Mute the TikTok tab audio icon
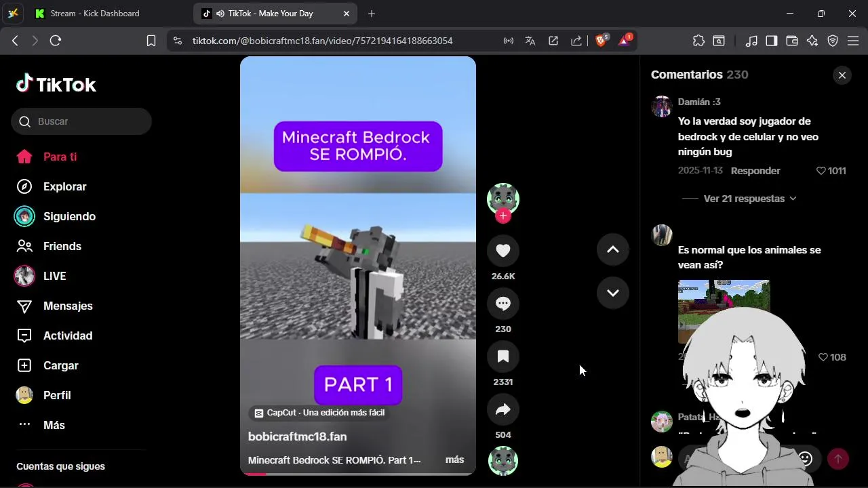Image resolution: width=868 pixels, height=488 pixels. point(220,14)
